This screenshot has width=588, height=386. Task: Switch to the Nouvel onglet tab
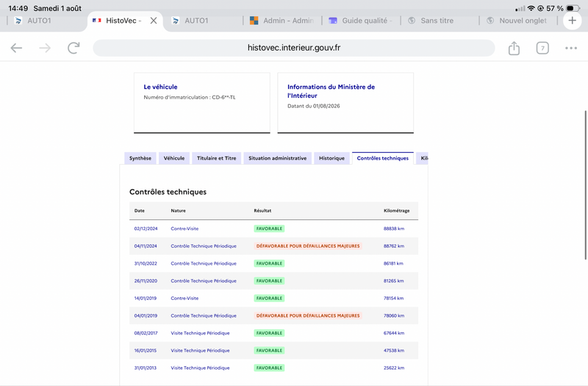517,21
